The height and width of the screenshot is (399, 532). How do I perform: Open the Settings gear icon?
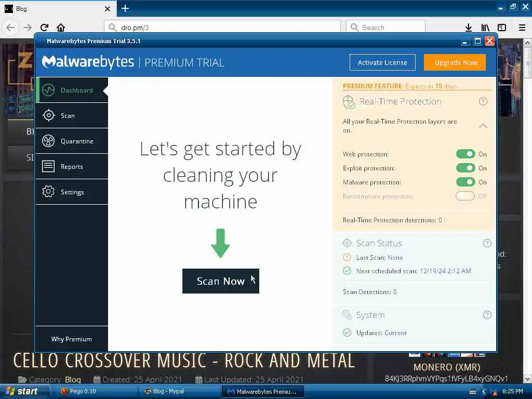pos(48,192)
